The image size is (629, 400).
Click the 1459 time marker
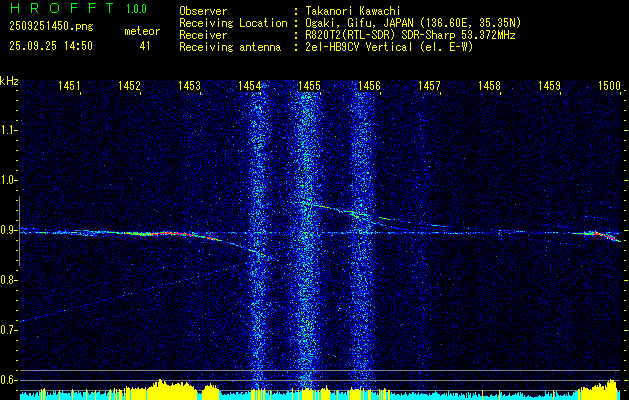coord(549,87)
